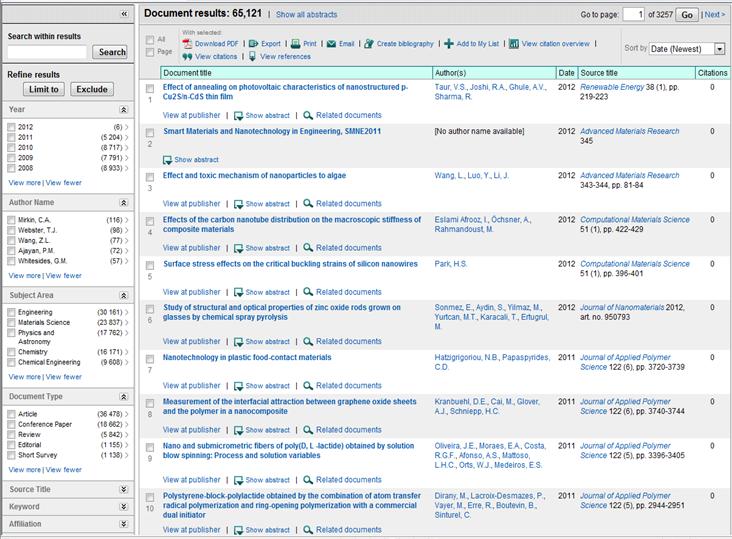Expand the Source Title filter section
The width and height of the screenshot is (732, 539).
124,489
